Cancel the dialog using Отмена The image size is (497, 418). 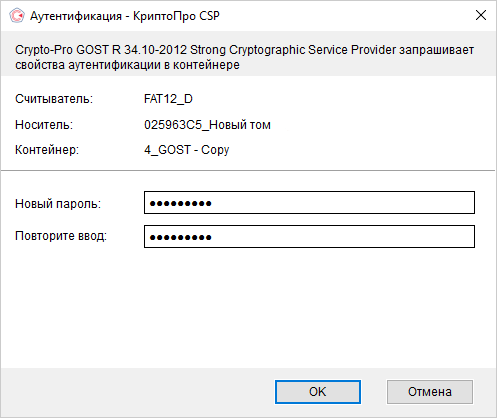430,392
